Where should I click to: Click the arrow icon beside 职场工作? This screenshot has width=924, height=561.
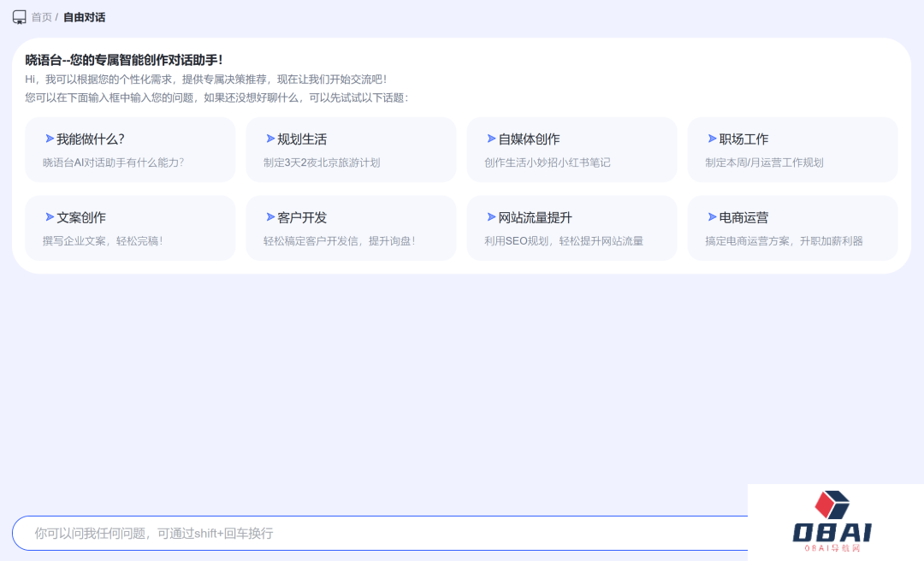pyautogui.click(x=713, y=138)
